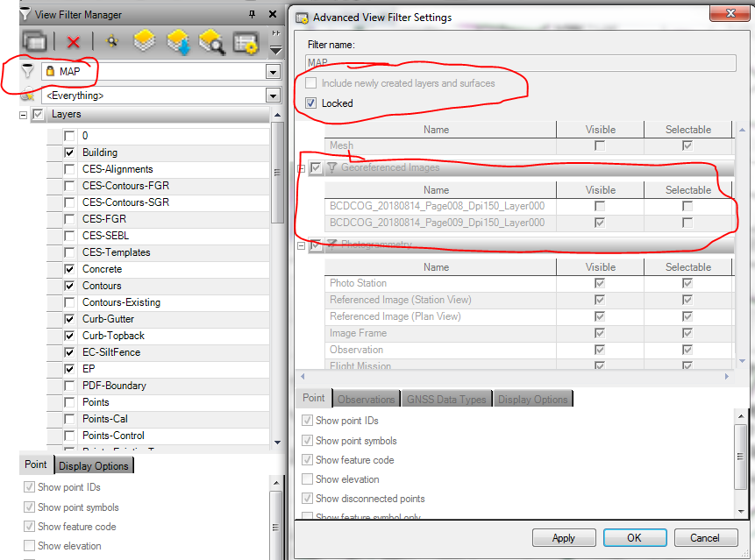This screenshot has width=755, height=560.
Task: Check the CES-Alignments layer checkbox
Action: click(69, 169)
